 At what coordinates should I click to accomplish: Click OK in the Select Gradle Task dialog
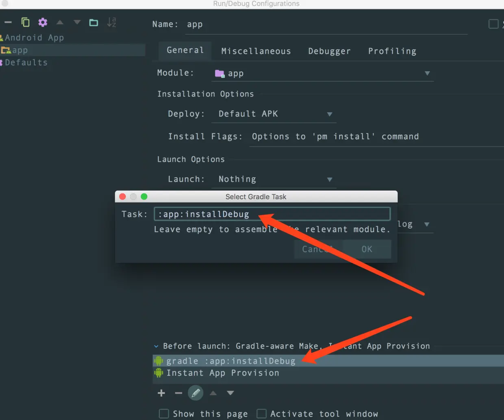click(367, 249)
